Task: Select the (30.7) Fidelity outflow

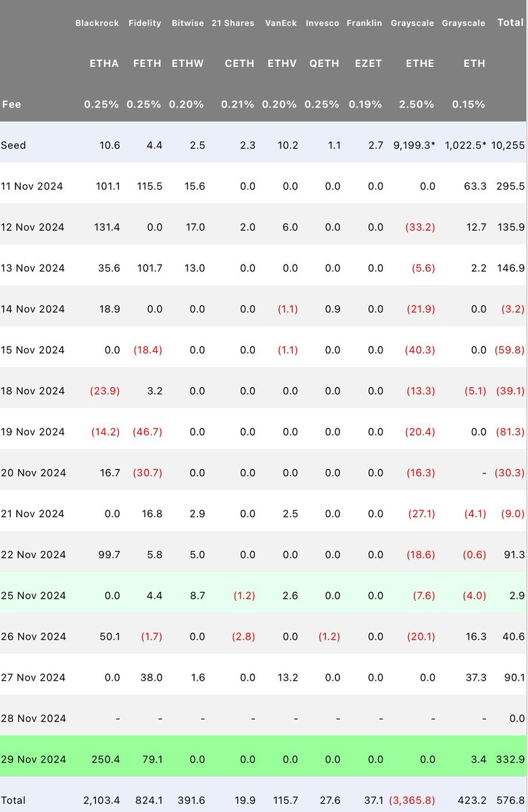Action: [147, 473]
